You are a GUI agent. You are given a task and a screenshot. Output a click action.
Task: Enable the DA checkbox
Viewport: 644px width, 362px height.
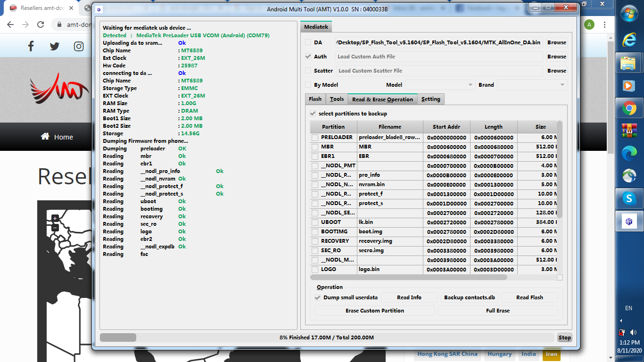coord(308,42)
